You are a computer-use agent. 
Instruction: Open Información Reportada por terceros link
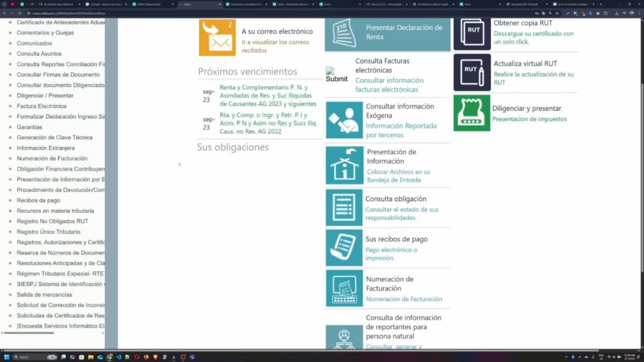click(401, 130)
